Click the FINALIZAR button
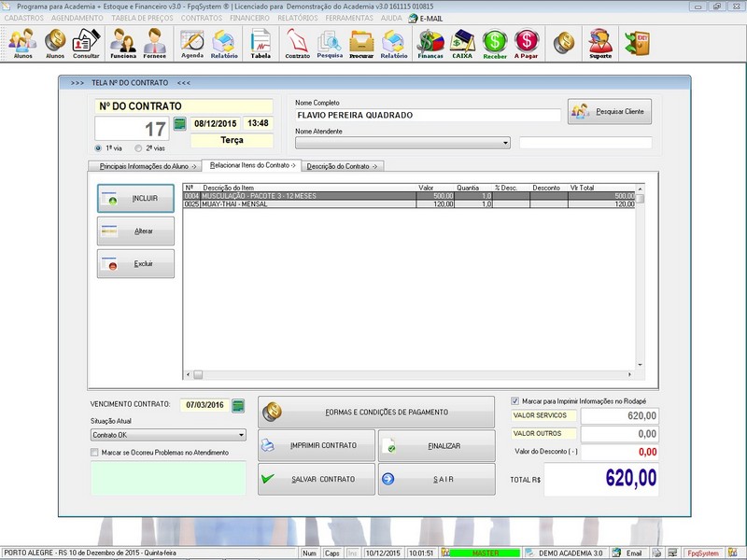 pyautogui.click(x=436, y=446)
